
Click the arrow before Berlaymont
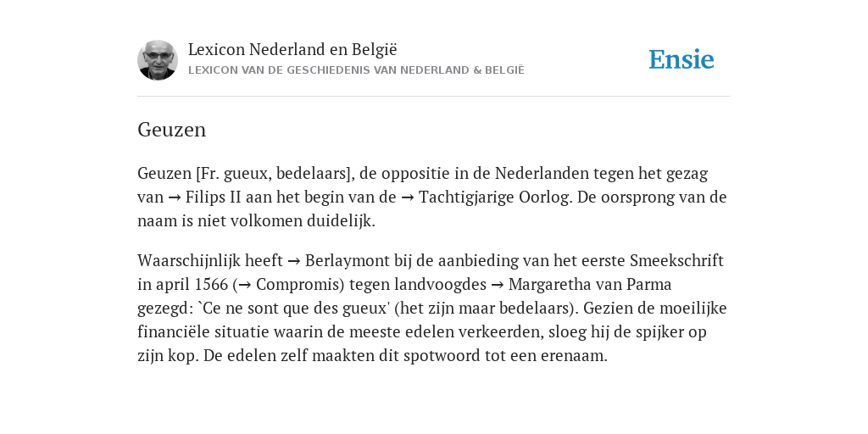click(294, 261)
